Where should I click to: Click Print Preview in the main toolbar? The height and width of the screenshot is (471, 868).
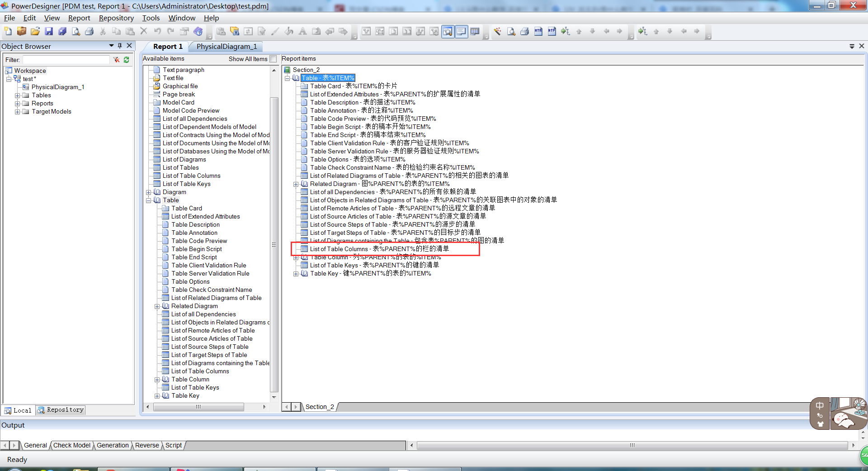76,31
